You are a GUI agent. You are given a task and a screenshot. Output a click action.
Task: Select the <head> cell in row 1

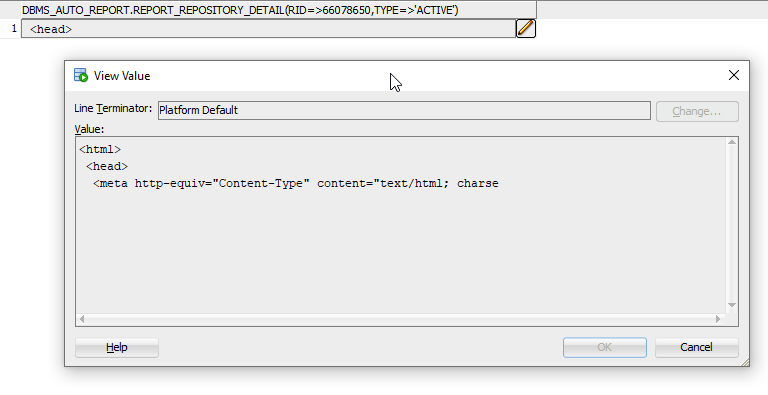(x=268, y=29)
